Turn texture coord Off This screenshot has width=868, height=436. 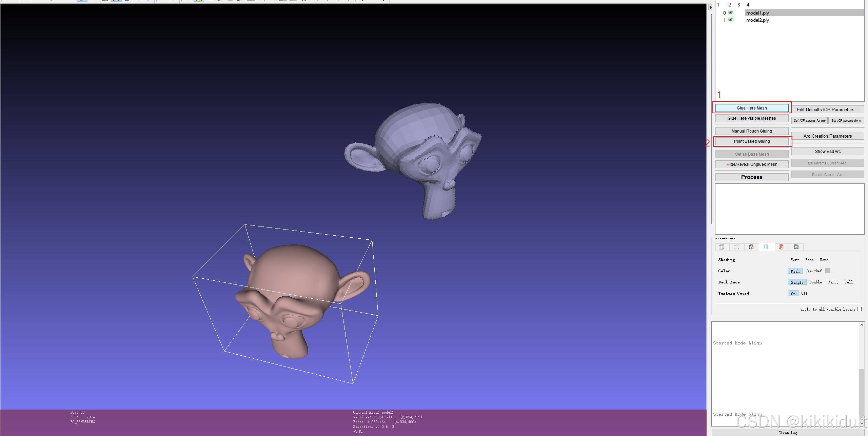(x=804, y=293)
